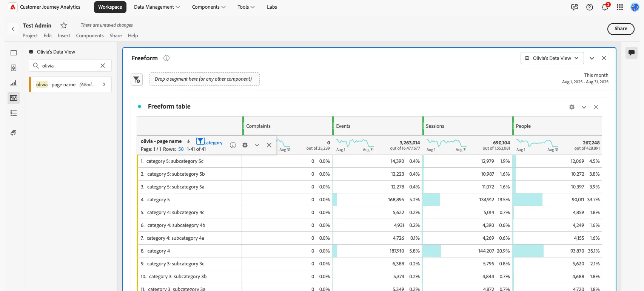Click the info icon in page name header

coord(233,145)
